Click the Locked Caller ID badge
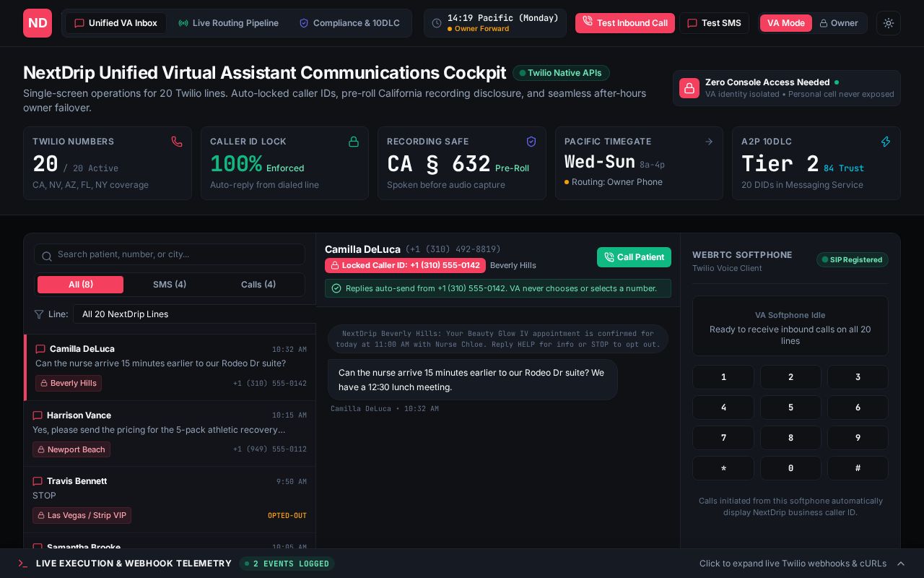The width and height of the screenshot is (924, 578). point(405,265)
